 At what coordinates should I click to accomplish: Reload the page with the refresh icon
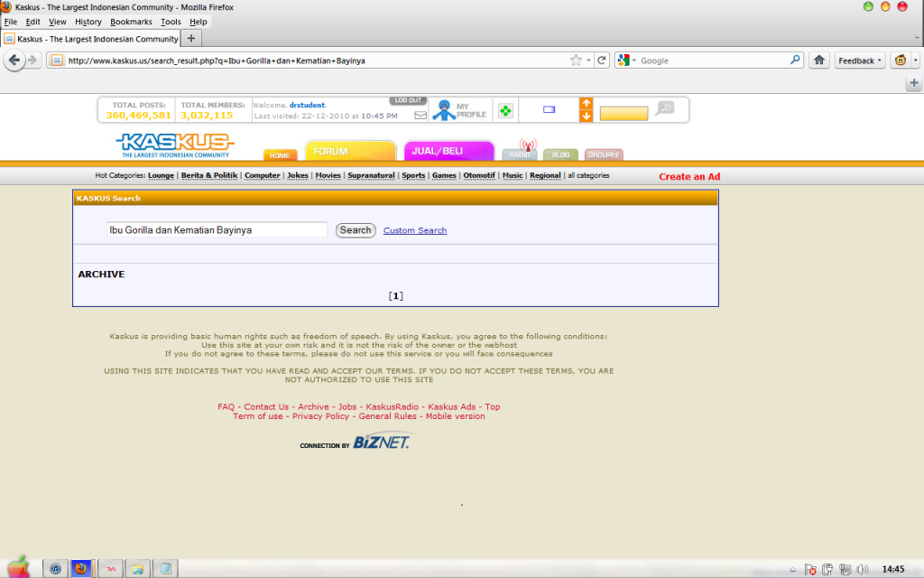point(602,61)
